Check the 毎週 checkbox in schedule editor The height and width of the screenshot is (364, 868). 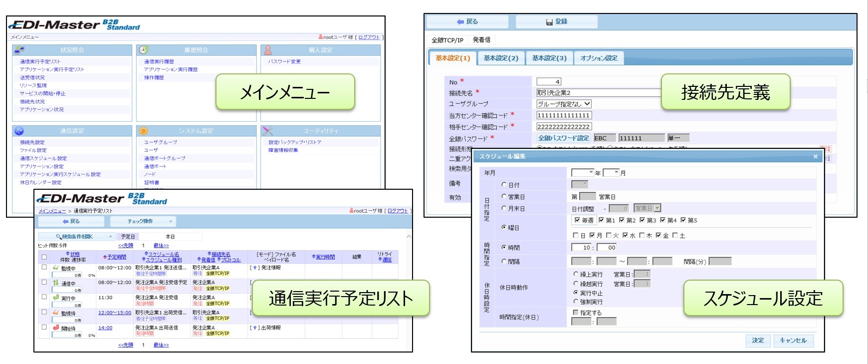577,220
